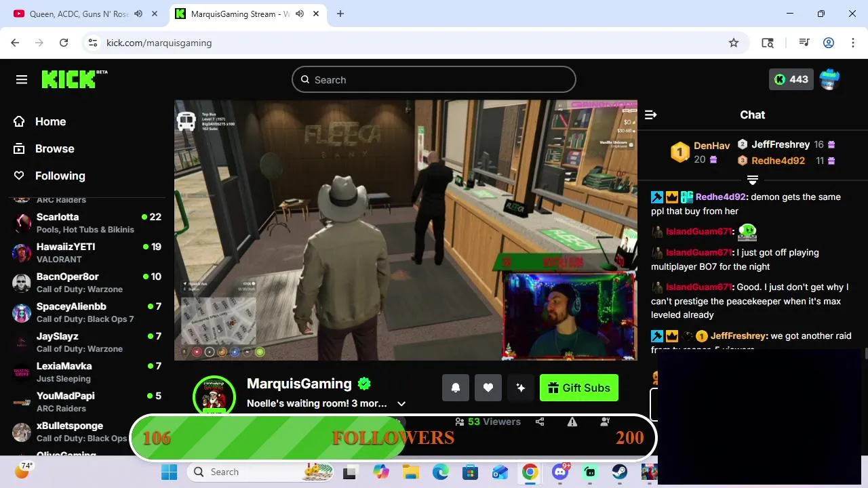
Task: Open a new browser tab
Action: point(340,14)
